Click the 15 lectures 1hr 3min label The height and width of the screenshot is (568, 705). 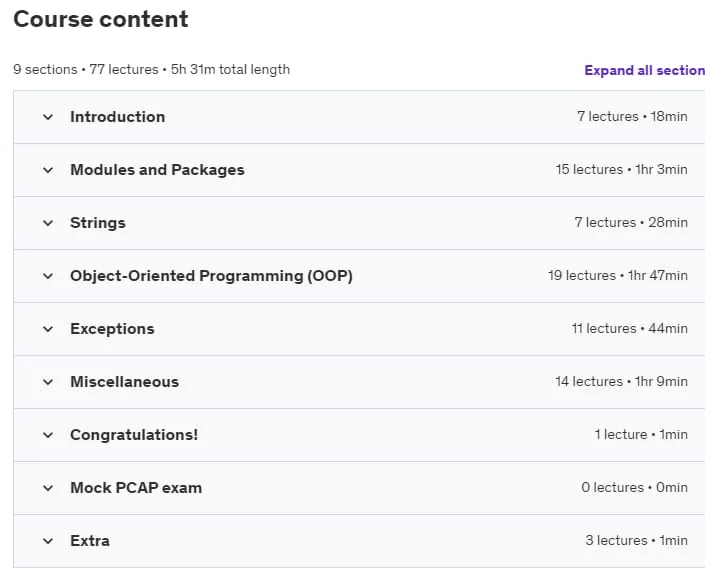click(x=621, y=170)
